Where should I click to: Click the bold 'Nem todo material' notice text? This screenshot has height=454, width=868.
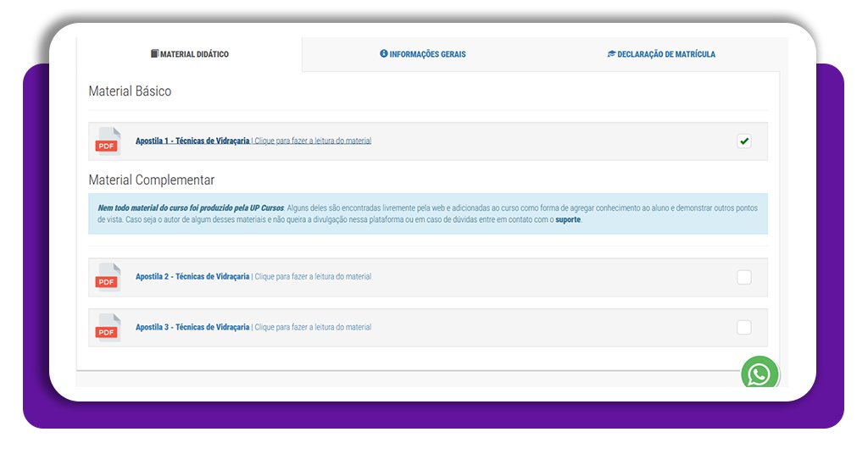[x=190, y=208]
